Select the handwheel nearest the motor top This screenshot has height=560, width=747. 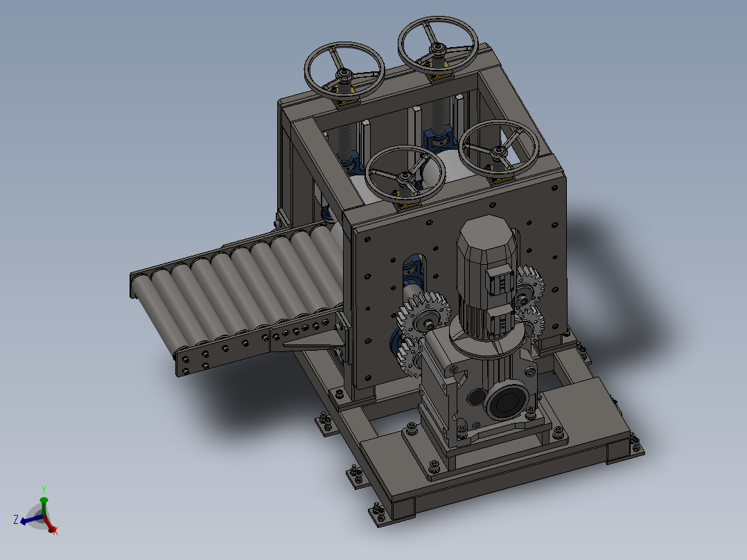coord(499,149)
